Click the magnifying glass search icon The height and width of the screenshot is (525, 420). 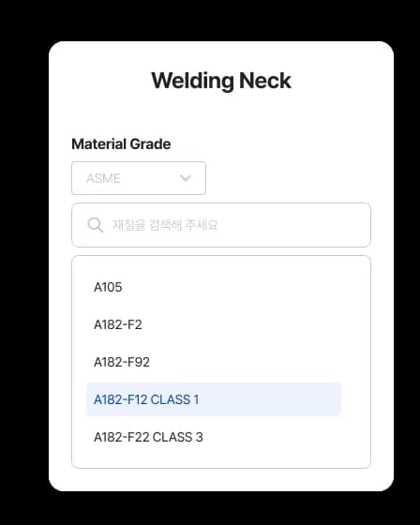point(95,225)
